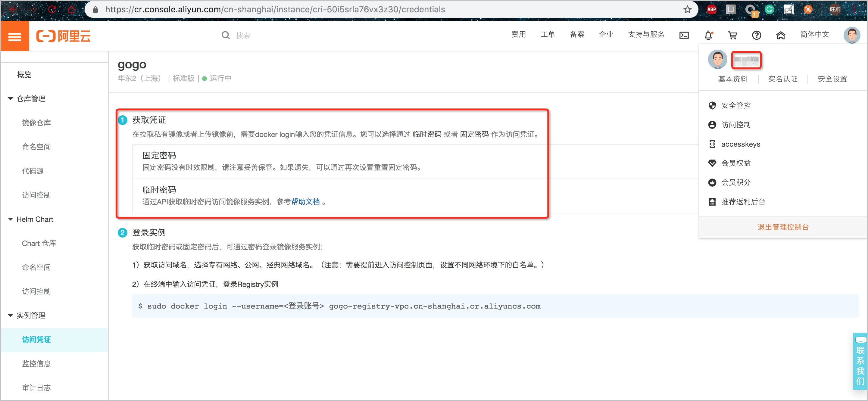This screenshot has height=401, width=868.
Task: Click the accesskeys icon
Action: (x=712, y=144)
